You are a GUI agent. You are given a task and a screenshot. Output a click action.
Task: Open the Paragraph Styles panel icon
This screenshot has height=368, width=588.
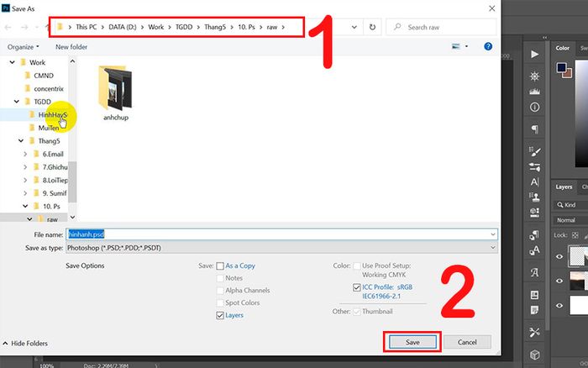(x=534, y=234)
